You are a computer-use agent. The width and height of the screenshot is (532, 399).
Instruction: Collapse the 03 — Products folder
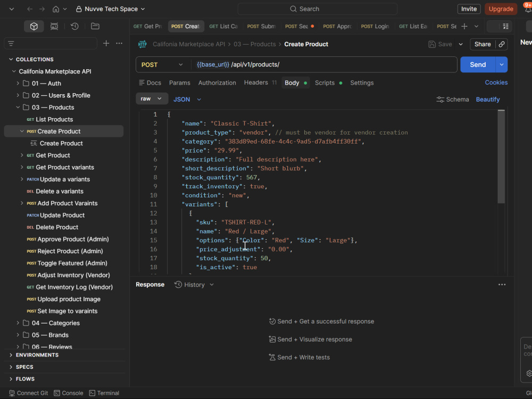click(x=18, y=107)
